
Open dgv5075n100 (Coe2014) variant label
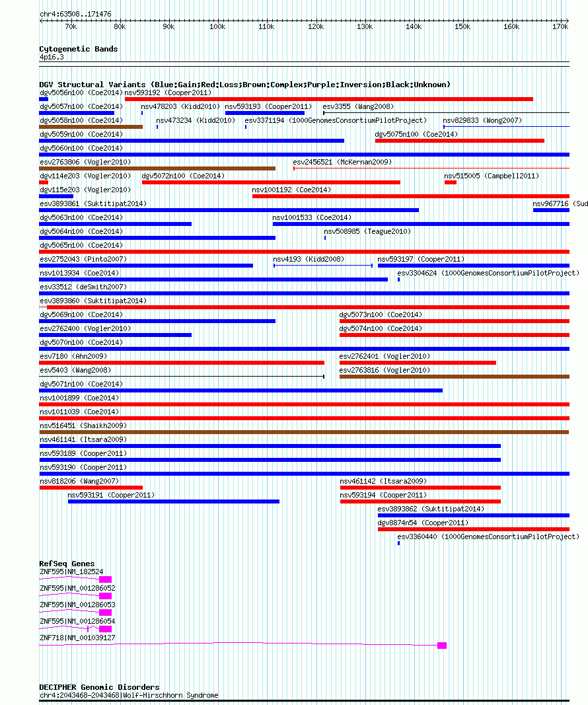tap(416, 134)
